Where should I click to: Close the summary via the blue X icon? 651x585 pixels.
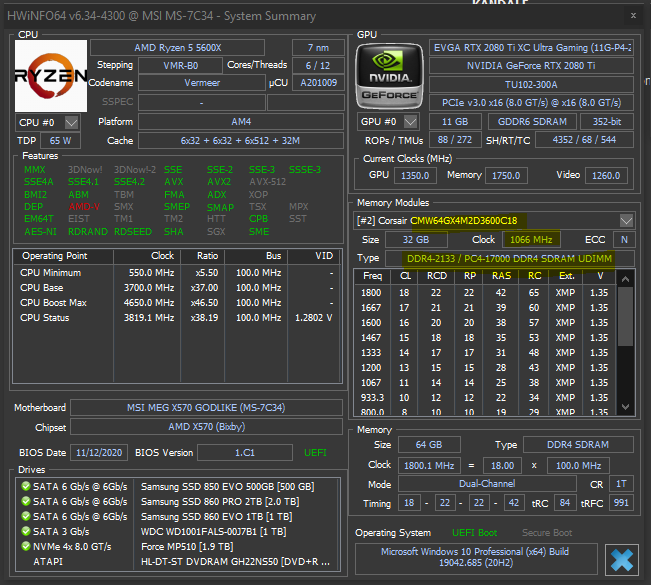622,560
